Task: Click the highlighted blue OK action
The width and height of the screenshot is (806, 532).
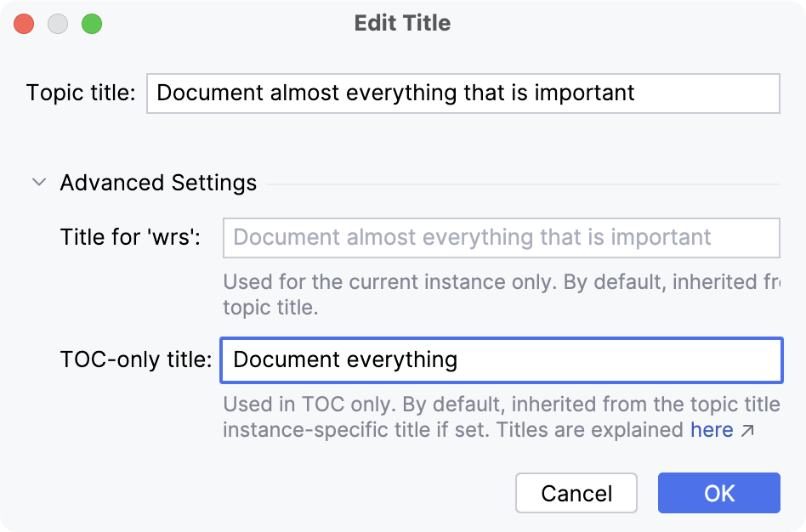Action: pos(718,493)
